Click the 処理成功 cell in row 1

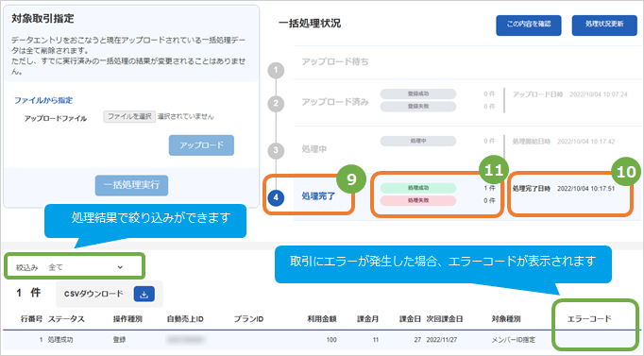(60, 340)
